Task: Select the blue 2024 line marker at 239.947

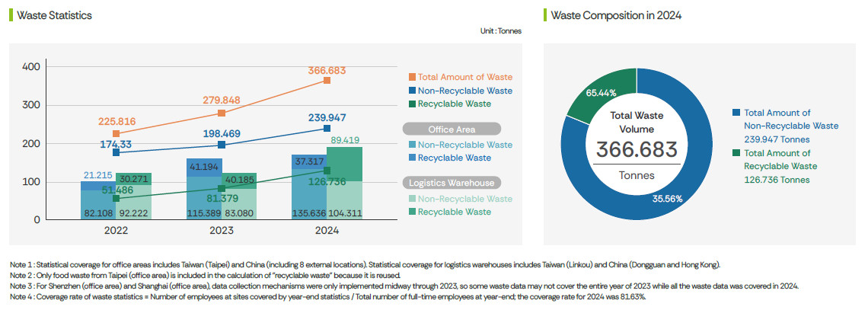Action: (327, 128)
